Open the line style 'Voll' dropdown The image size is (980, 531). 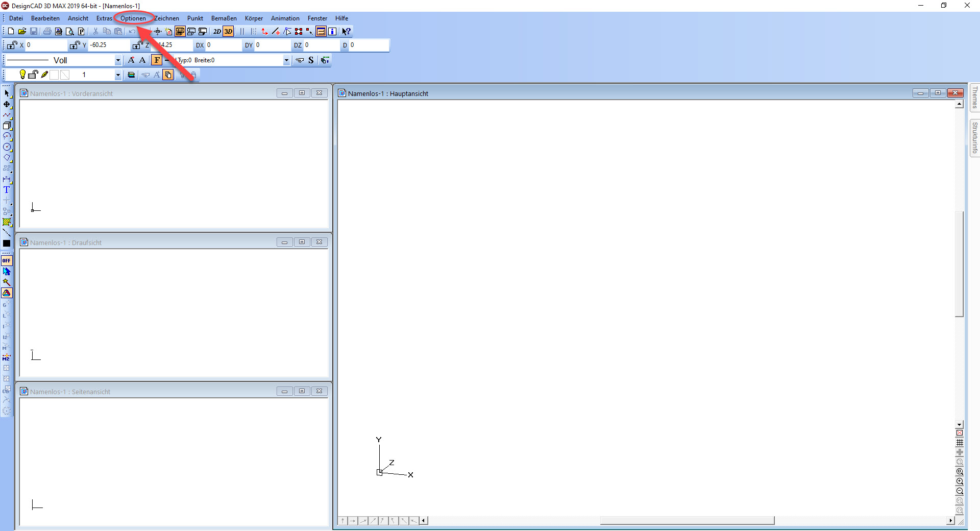point(118,60)
